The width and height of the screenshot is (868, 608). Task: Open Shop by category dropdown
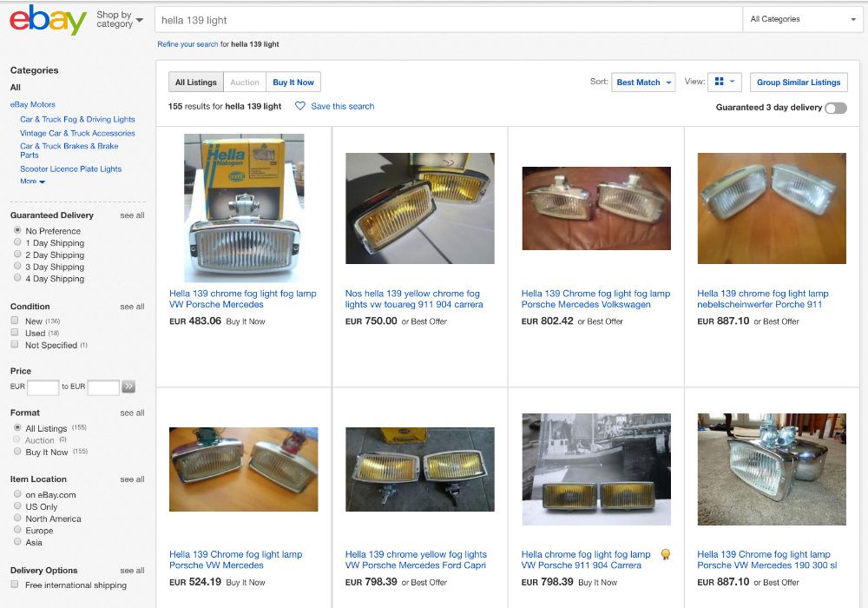119,19
